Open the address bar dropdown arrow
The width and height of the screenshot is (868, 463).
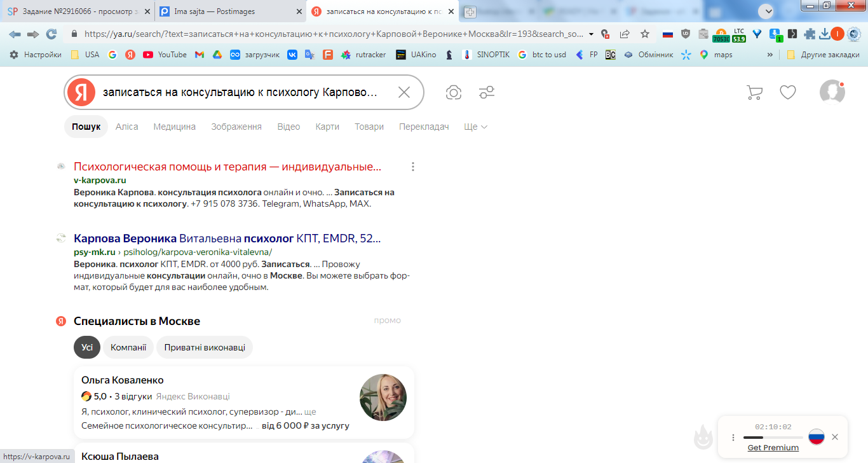591,34
